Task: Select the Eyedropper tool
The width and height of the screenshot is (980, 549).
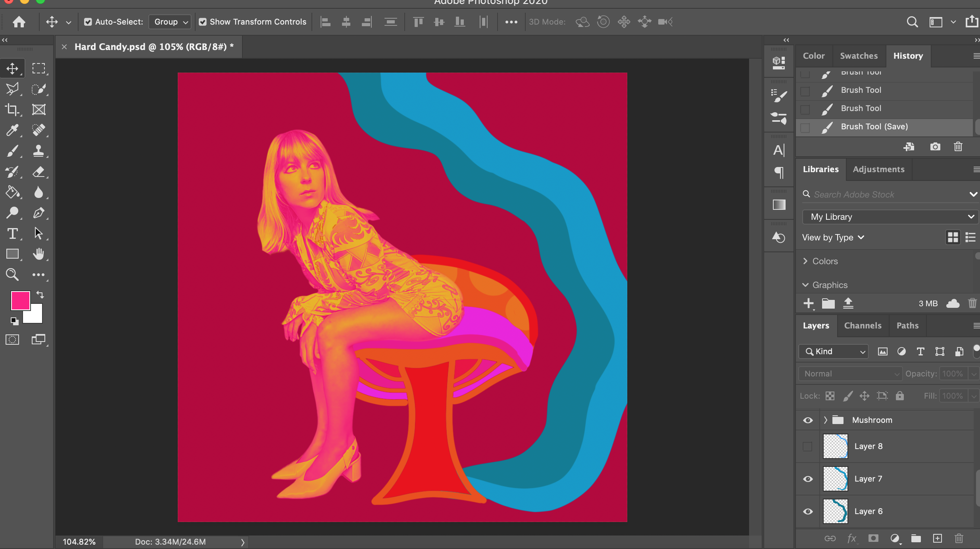Action: point(12,130)
